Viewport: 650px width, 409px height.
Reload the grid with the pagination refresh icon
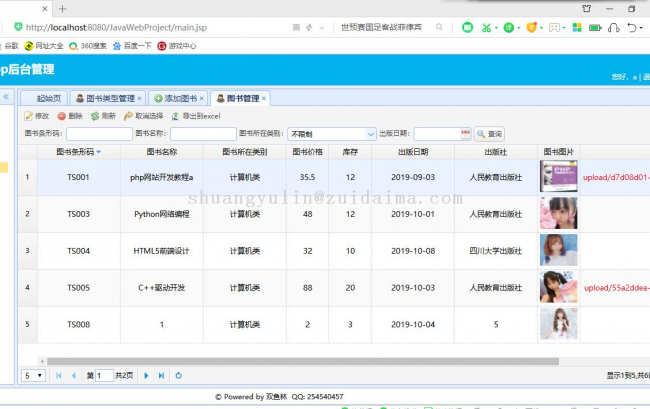click(179, 375)
